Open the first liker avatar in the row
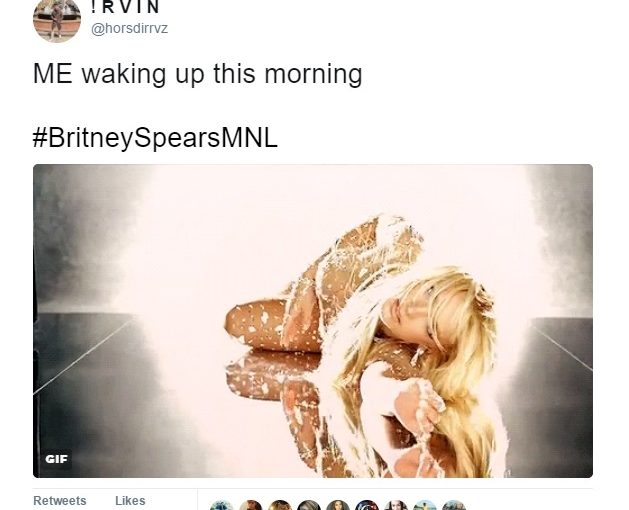 [222, 505]
